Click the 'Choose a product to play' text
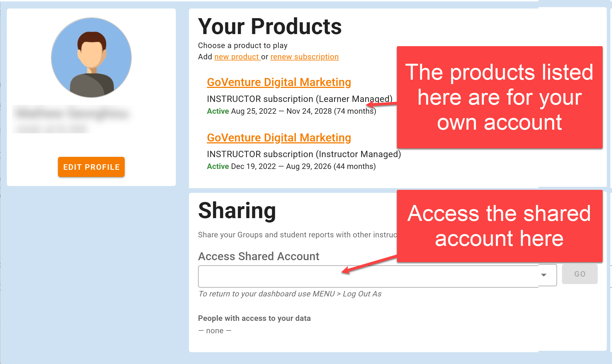The width and height of the screenshot is (612, 364). point(243,46)
